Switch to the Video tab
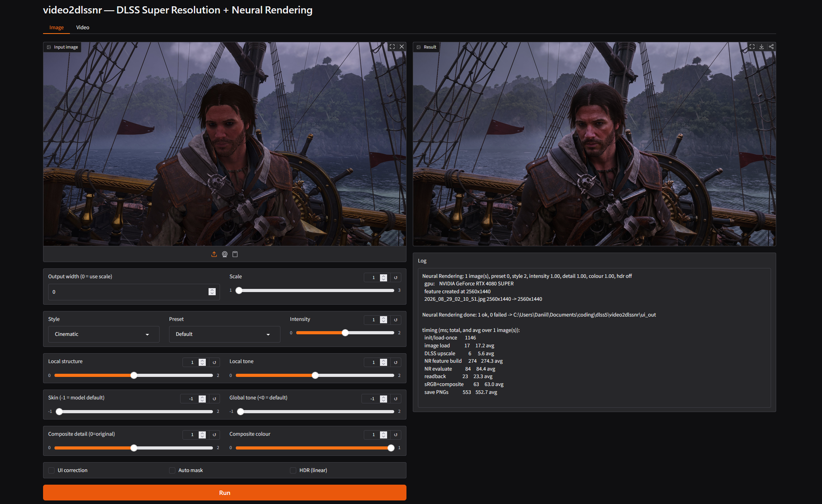The width and height of the screenshot is (822, 504). (83, 27)
